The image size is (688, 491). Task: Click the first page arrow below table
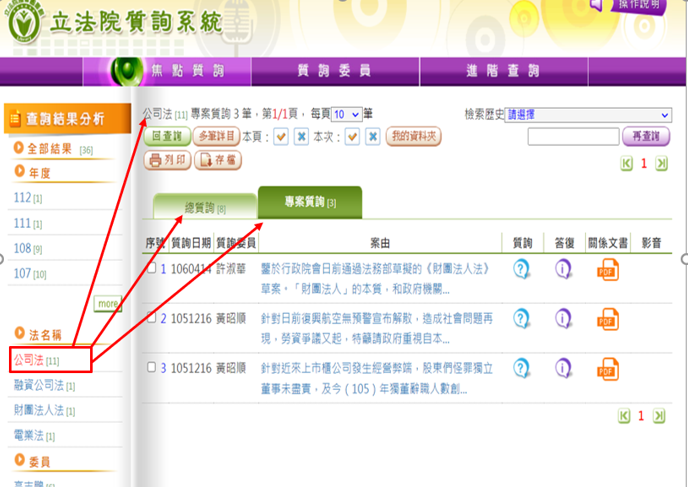627,415
